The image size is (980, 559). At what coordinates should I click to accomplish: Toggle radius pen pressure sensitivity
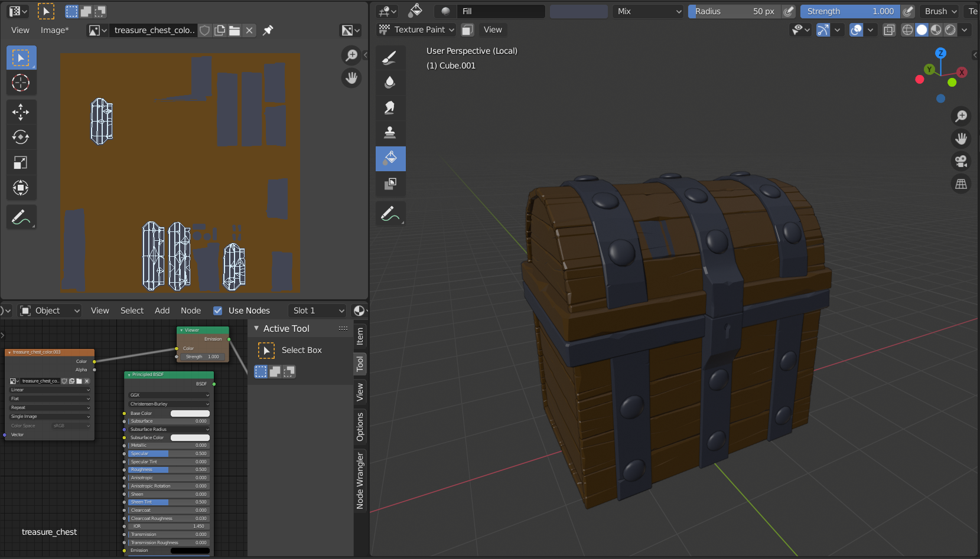[x=789, y=11]
